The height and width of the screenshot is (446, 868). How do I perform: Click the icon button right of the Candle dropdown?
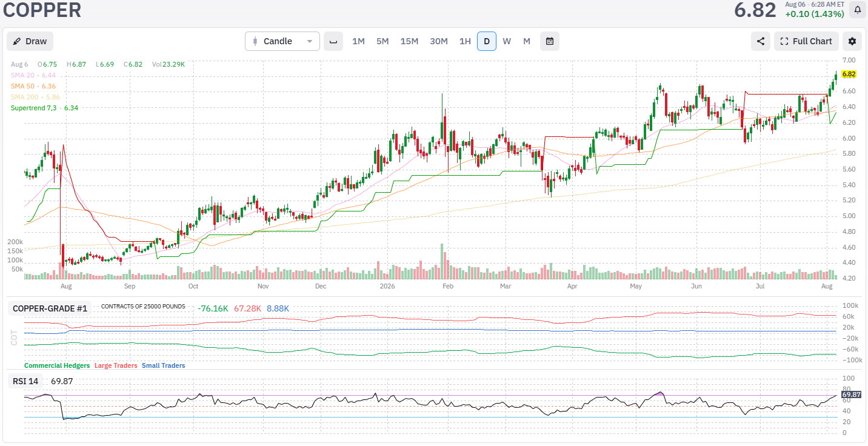click(x=333, y=41)
